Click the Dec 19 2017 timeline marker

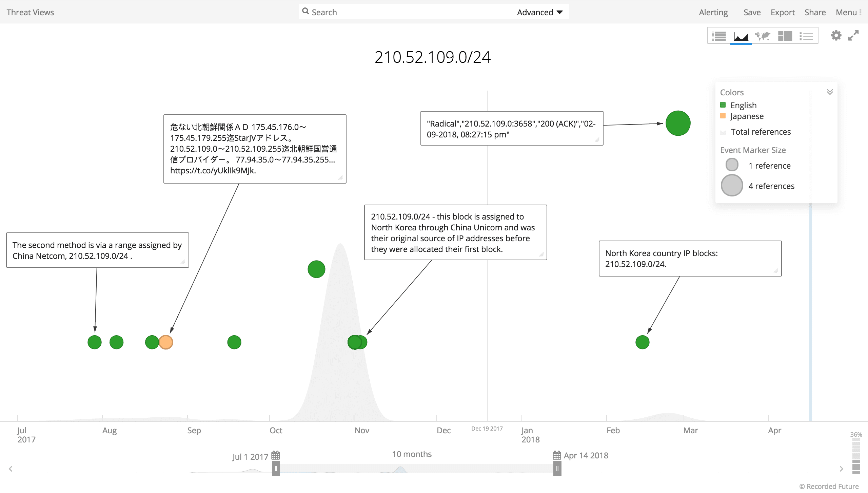[487, 428]
